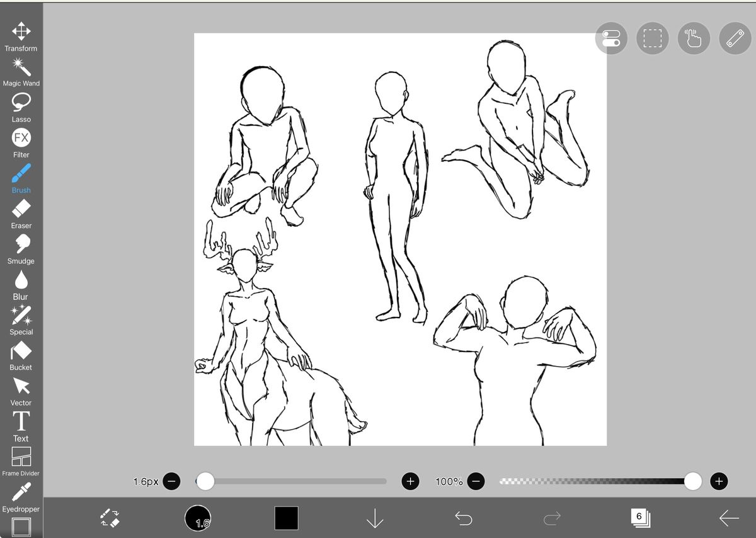Increase brush thickness with plus button
This screenshot has height=538, width=756.
click(x=410, y=481)
